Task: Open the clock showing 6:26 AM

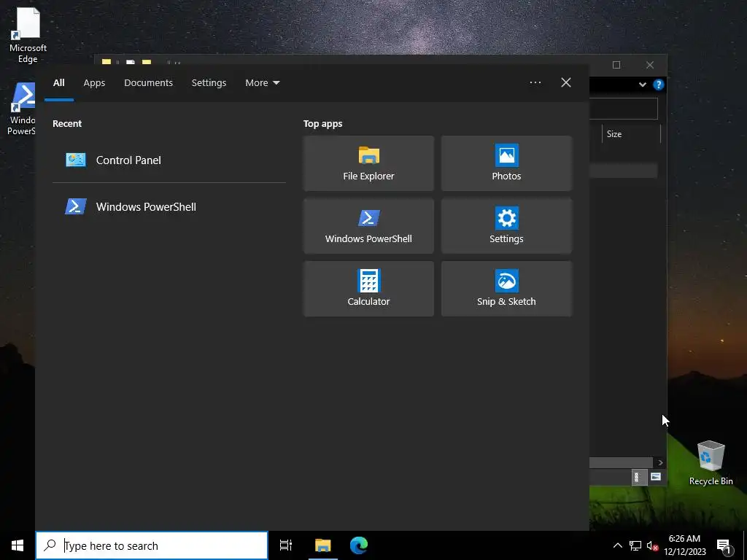Action: (684, 545)
